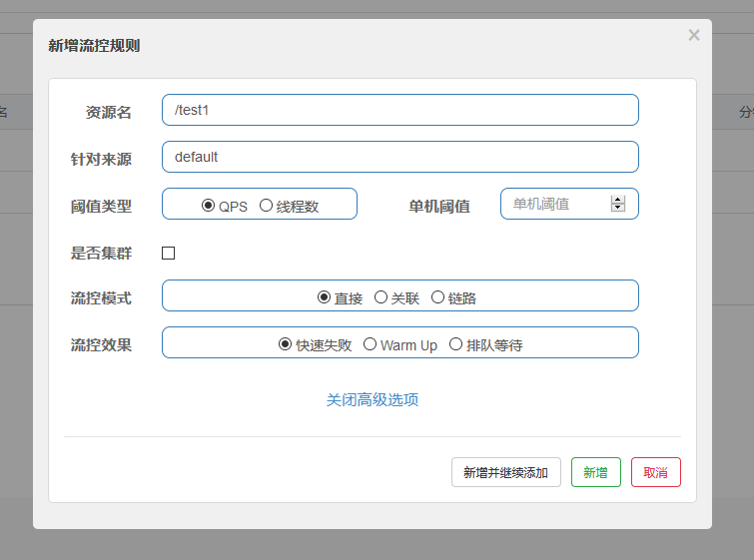The width and height of the screenshot is (754, 560).
Task: Collapse options via 关闭高级选项 link
Action: [373, 399]
